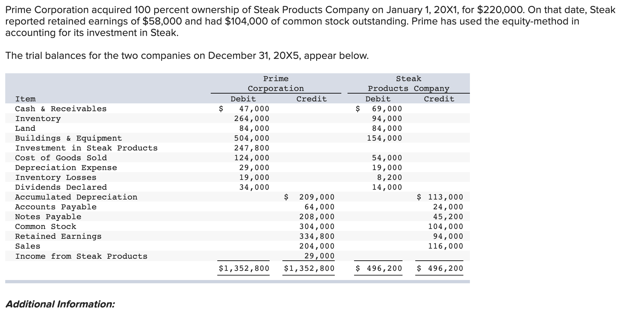Click the 'Sales' row label
Viewport: 644px width, 333px height.
pos(28,246)
